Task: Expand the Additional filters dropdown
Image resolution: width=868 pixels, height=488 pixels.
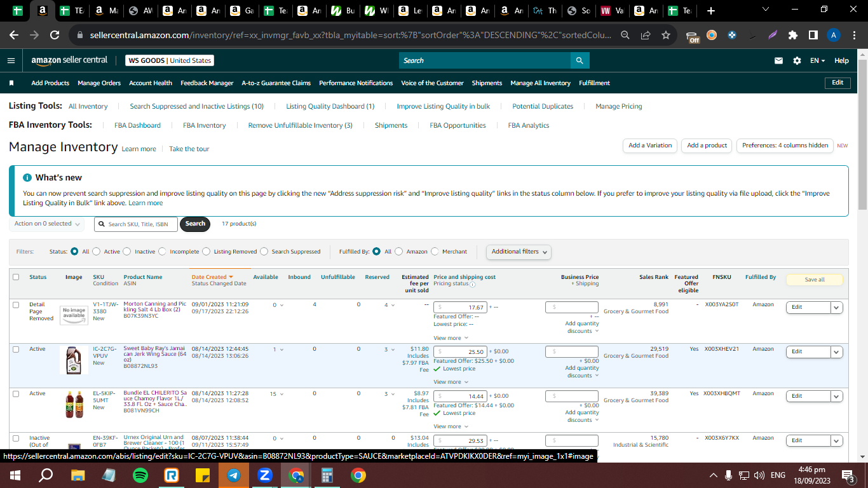Action: (519, 252)
